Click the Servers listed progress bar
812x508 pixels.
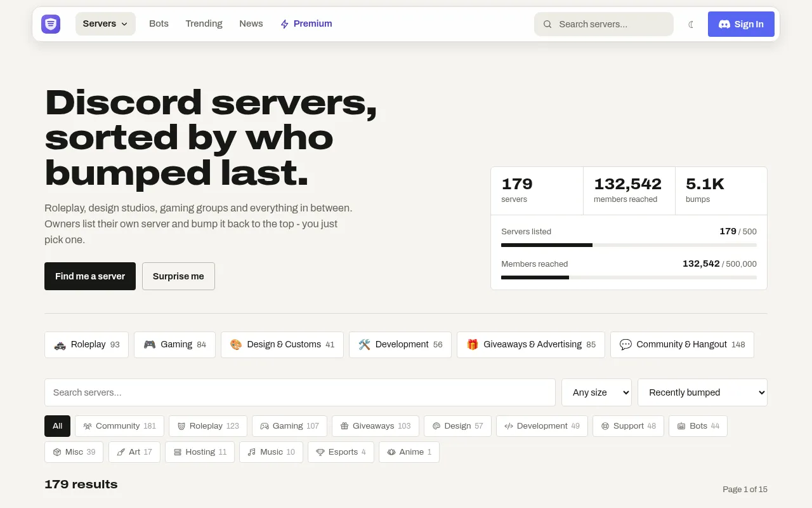tap(629, 245)
